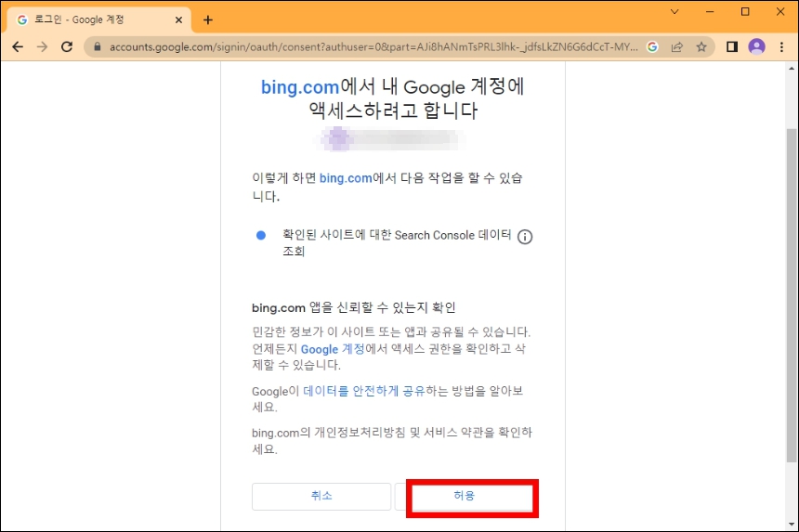
Task: Open the bing.com link in the heading
Action: pos(300,87)
